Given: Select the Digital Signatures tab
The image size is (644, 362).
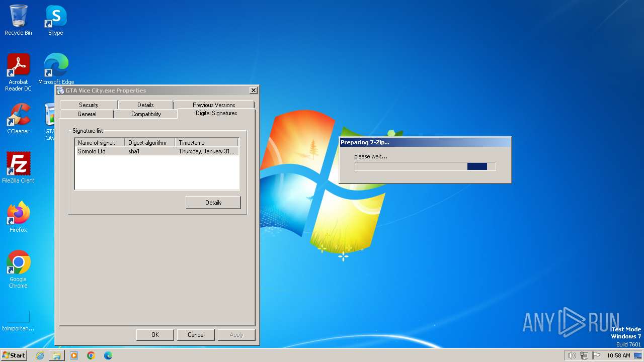Looking at the screenshot, I should 216,113.
